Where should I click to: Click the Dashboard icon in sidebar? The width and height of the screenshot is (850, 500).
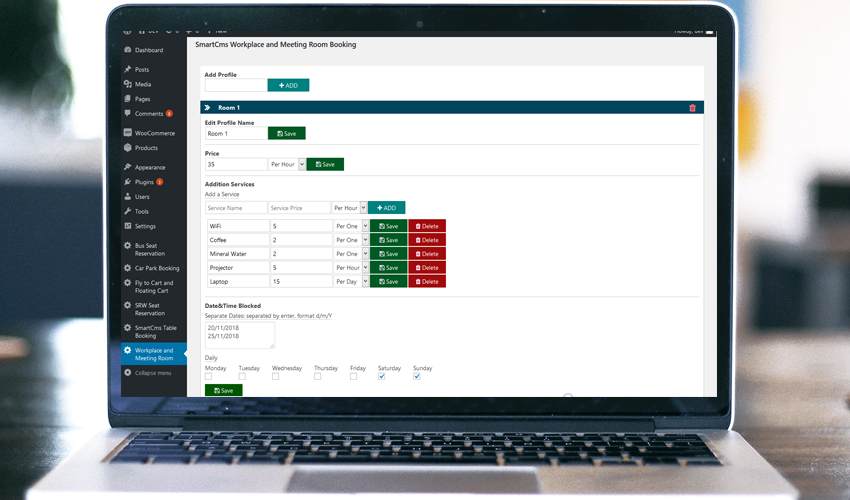pos(127,50)
